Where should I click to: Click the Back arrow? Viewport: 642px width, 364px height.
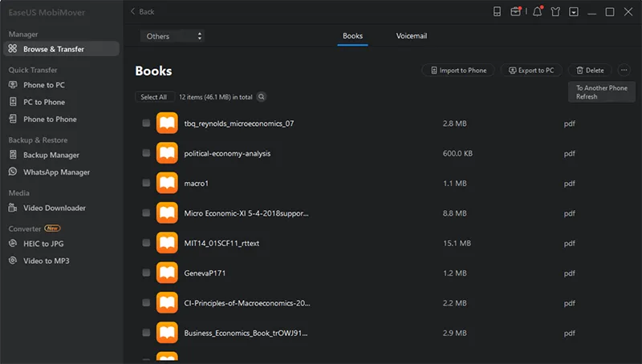[132, 11]
